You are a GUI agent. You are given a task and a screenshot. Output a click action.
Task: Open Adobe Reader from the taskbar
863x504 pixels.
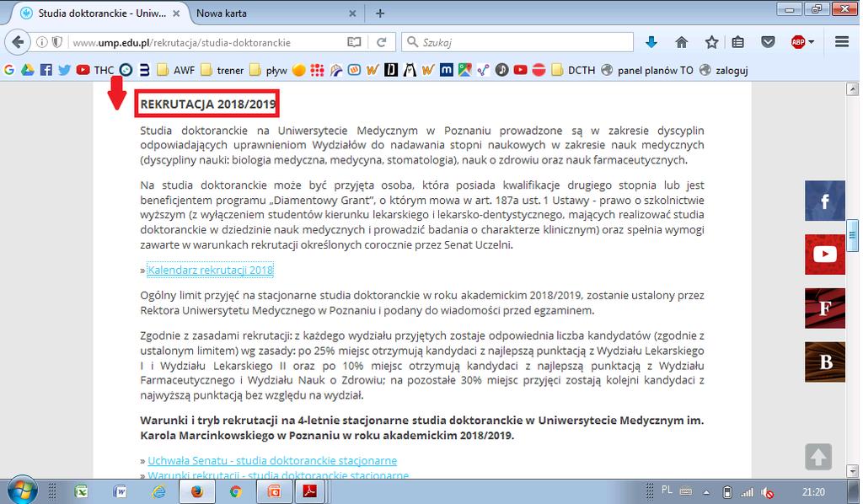(309, 491)
